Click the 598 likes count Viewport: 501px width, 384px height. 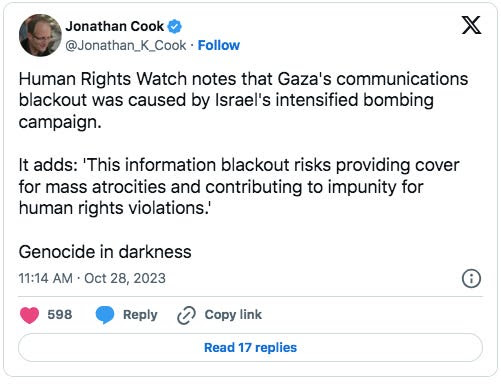tap(60, 315)
